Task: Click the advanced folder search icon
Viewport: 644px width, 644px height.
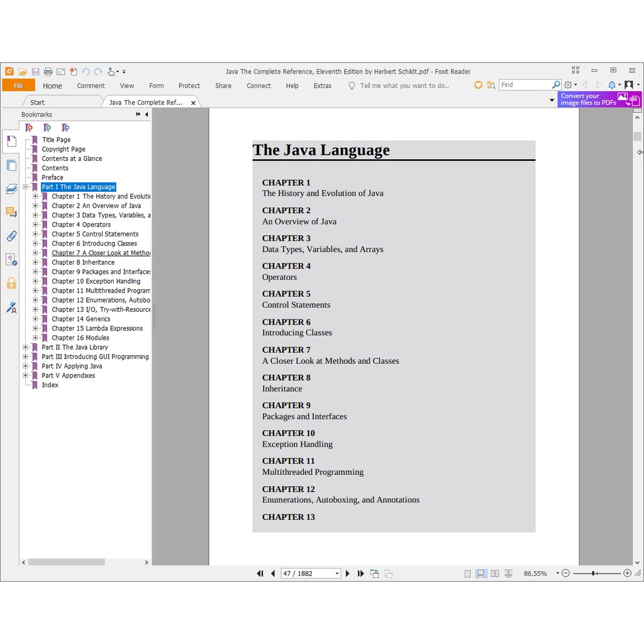Action: point(491,85)
